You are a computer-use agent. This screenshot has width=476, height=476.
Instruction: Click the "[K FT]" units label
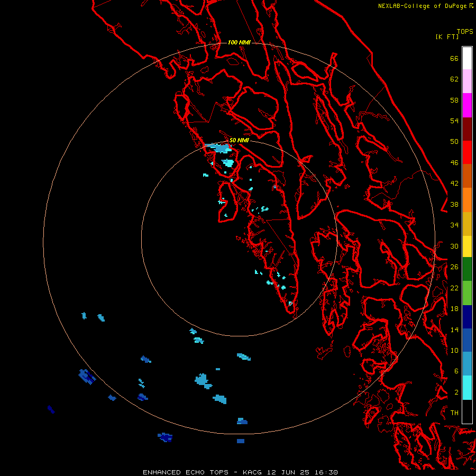coord(447,37)
